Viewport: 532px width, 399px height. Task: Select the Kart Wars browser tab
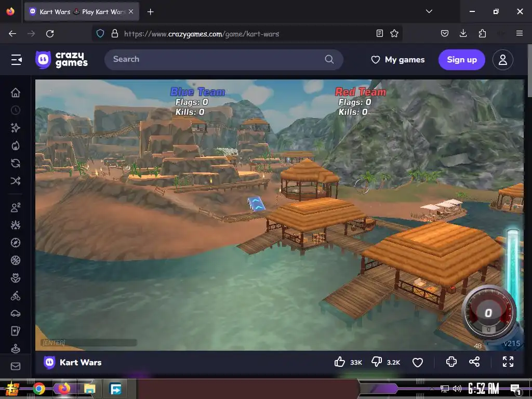point(82,11)
